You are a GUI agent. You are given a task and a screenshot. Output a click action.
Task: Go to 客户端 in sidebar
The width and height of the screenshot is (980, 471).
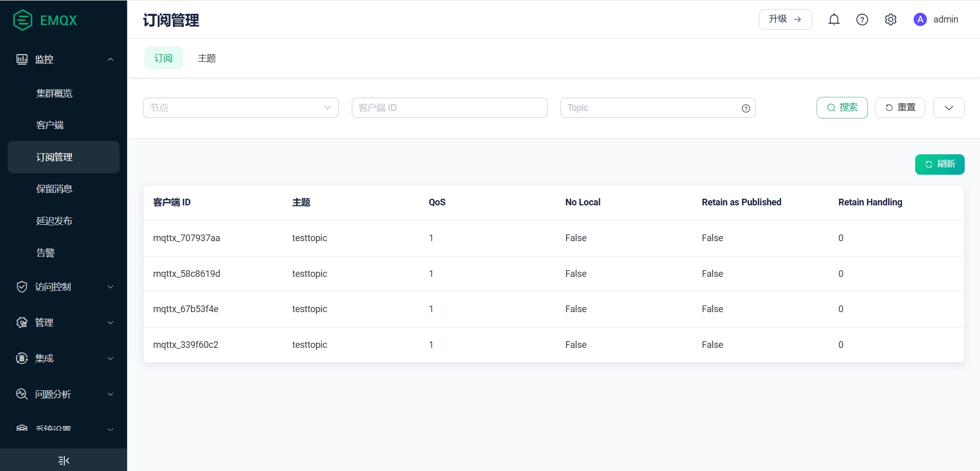tap(50, 125)
